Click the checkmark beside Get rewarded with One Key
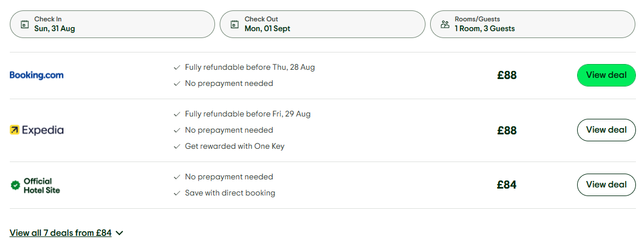The width and height of the screenshot is (644, 248). point(177,146)
